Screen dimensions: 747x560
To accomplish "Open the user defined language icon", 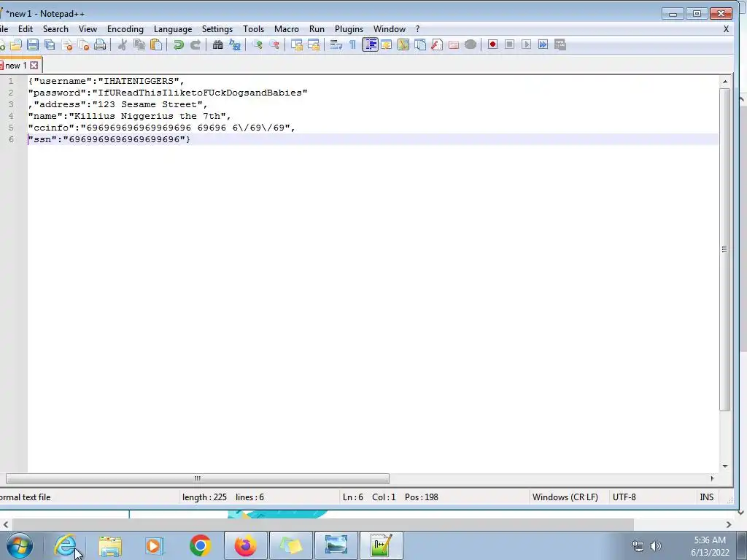I will pyautogui.click(x=387, y=44).
